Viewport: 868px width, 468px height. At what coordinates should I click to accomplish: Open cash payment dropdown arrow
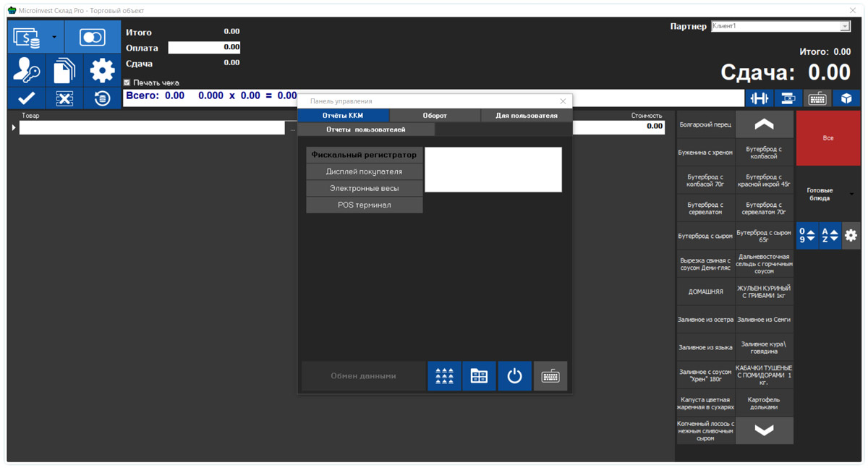54,37
